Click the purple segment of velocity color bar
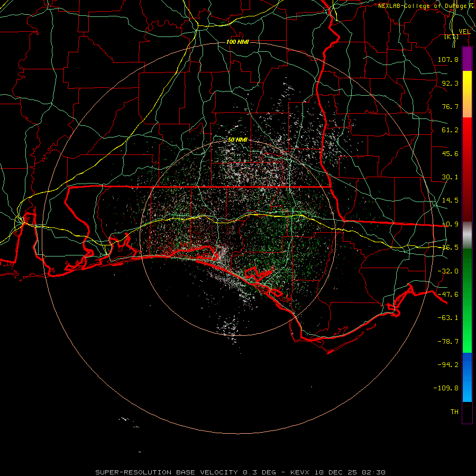476x476 pixels. [x=467, y=59]
